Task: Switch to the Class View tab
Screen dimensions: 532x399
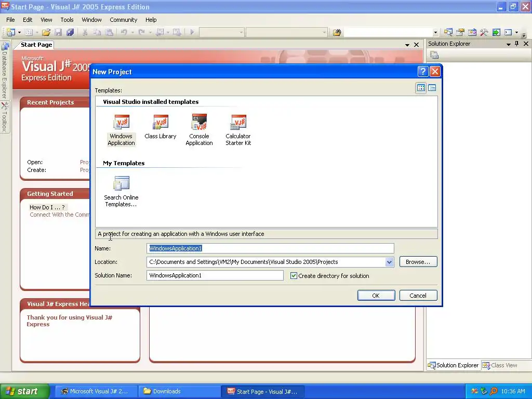Action: pyautogui.click(x=500, y=365)
